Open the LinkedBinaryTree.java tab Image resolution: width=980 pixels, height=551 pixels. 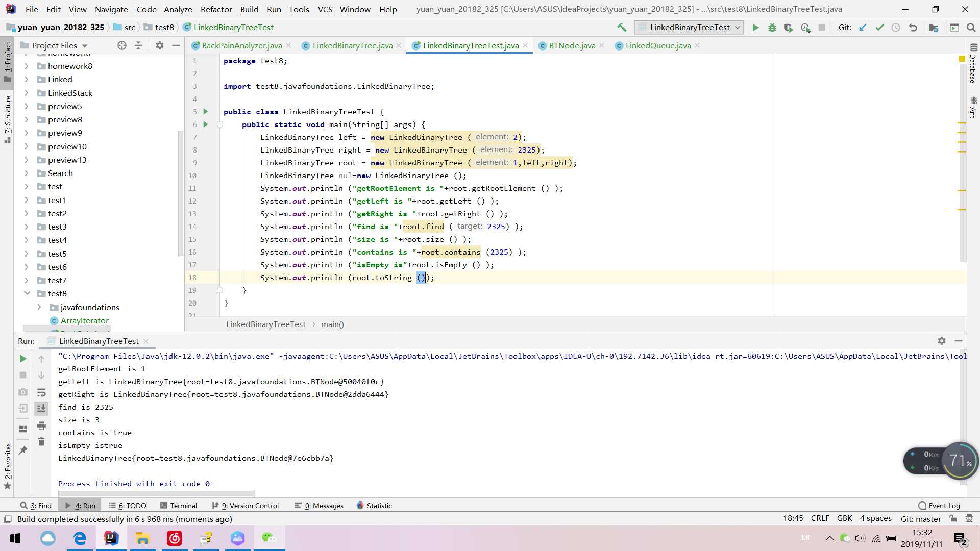pos(352,45)
